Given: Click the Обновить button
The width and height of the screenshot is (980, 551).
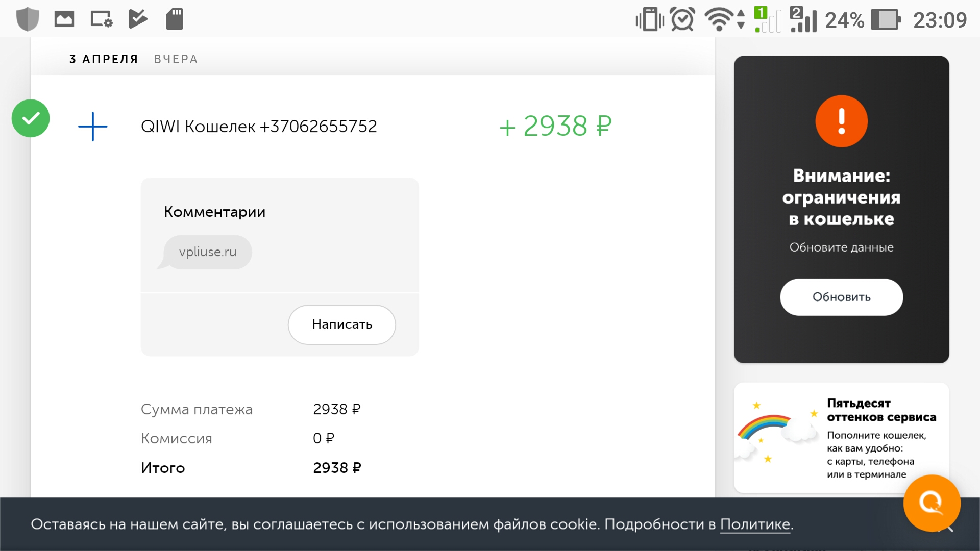Looking at the screenshot, I should click(841, 297).
